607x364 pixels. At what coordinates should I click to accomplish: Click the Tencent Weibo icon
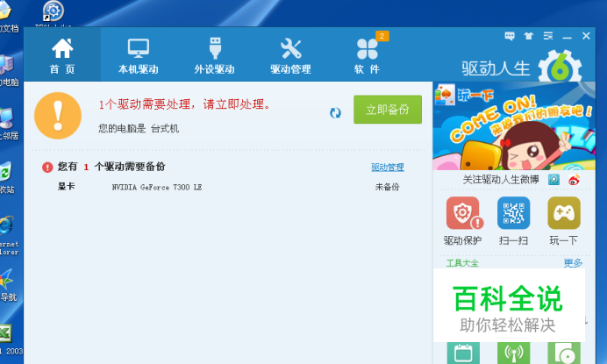pos(553,180)
